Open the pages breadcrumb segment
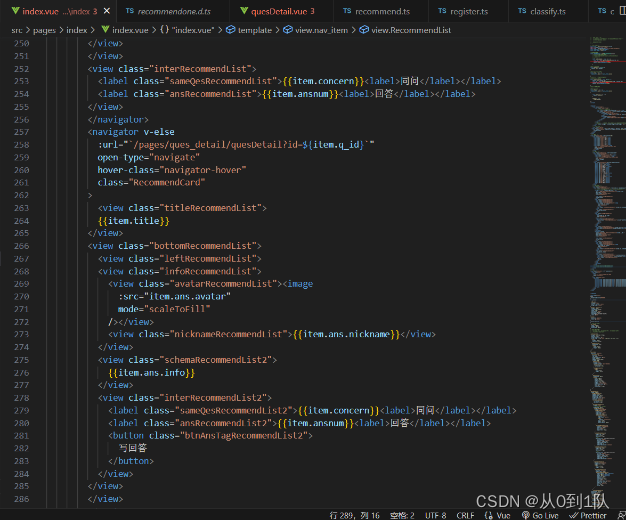 pos(44,30)
